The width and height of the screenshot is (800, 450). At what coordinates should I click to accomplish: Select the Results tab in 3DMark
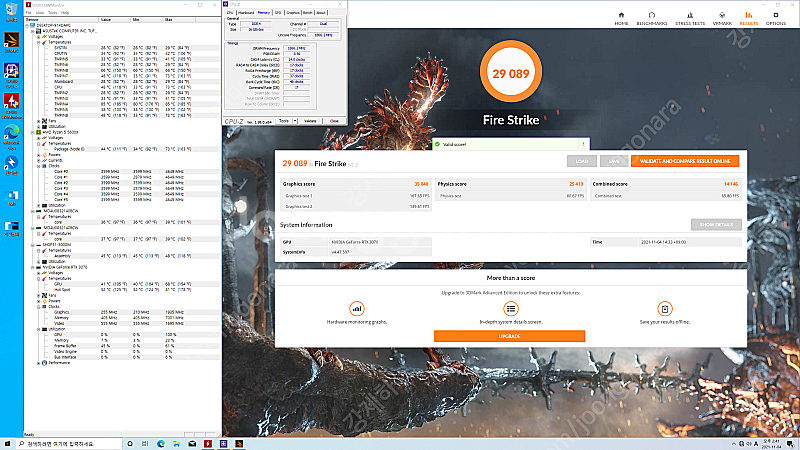pyautogui.click(x=748, y=18)
